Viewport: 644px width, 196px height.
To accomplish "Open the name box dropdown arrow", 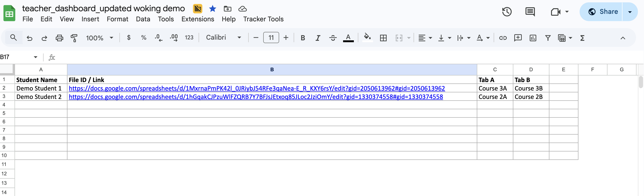I will tap(36, 57).
